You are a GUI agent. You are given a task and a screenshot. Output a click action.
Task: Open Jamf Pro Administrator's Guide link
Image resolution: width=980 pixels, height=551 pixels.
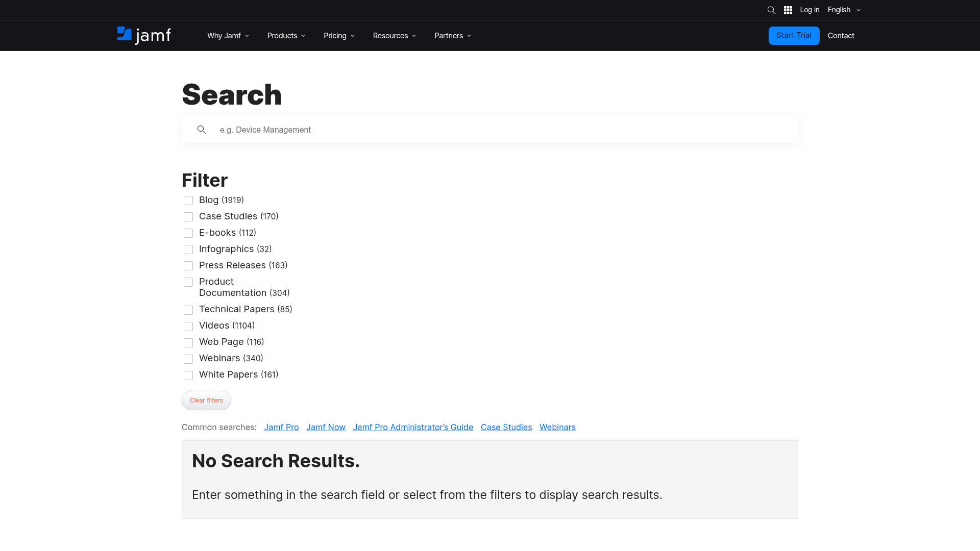click(413, 428)
